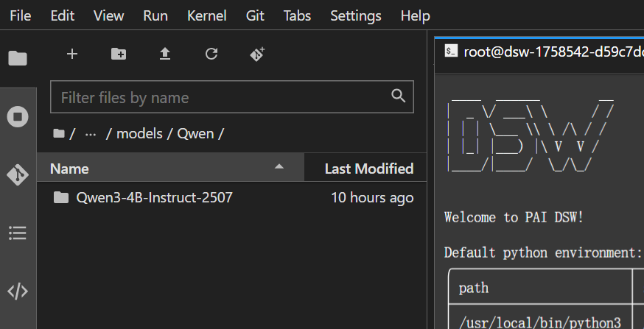Click the New Launcher plus icon
Viewport: 644px width, 329px height.
tap(72, 54)
